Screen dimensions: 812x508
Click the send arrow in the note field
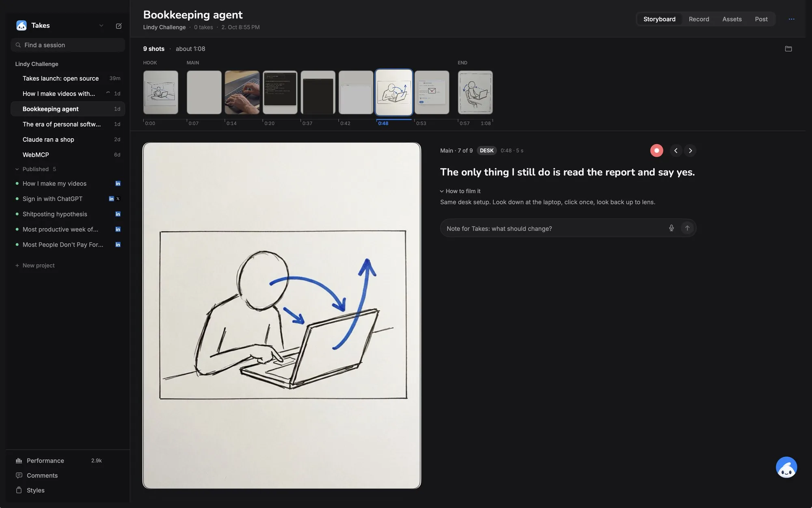687,228
